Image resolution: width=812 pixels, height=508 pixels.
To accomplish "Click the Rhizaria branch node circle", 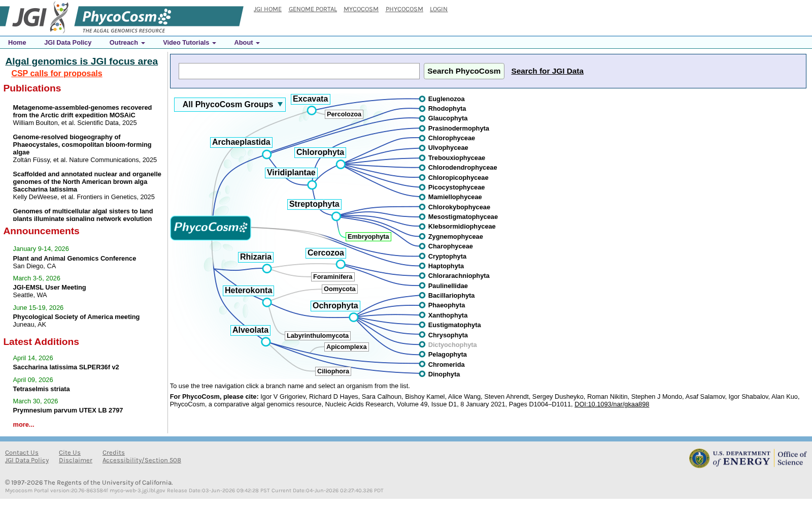I will (x=267, y=269).
